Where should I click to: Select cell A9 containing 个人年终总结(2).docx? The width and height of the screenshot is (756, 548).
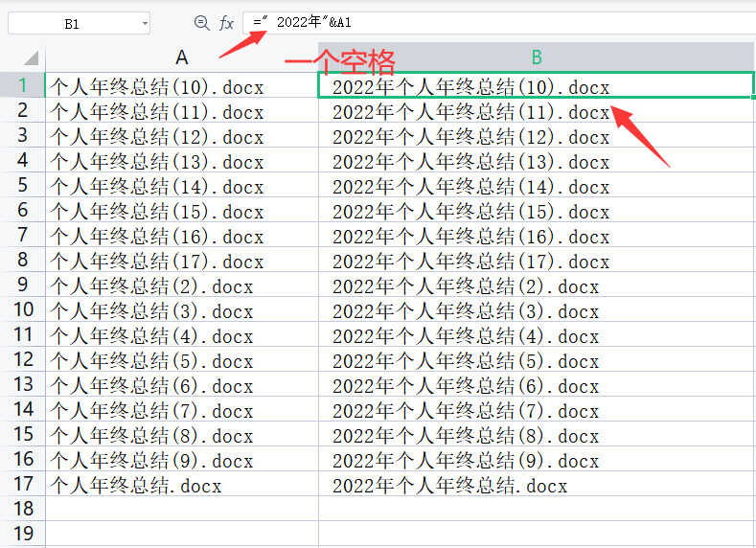tap(181, 286)
